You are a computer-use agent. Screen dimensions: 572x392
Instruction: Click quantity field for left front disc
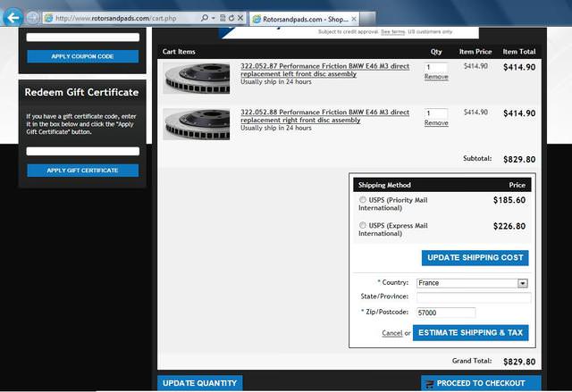pyautogui.click(x=436, y=67)
